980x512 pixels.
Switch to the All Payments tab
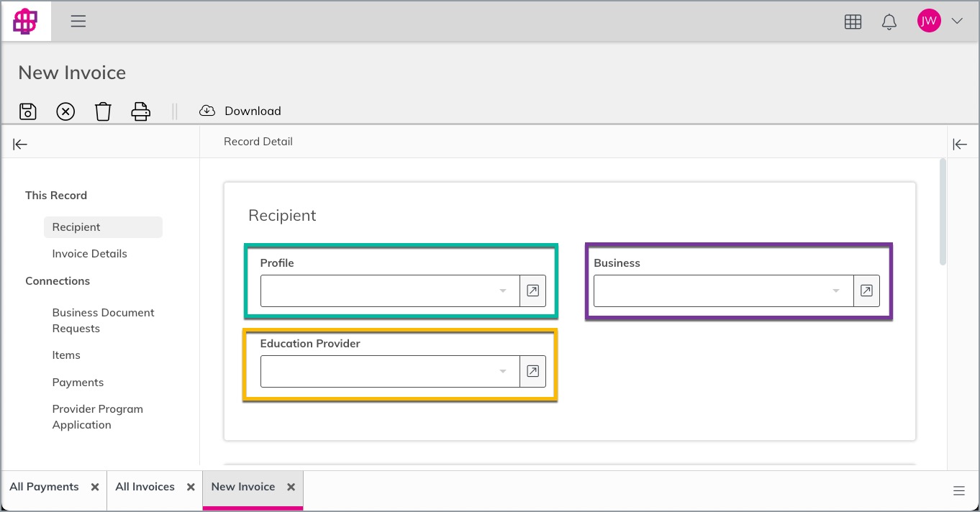[44, 487]
